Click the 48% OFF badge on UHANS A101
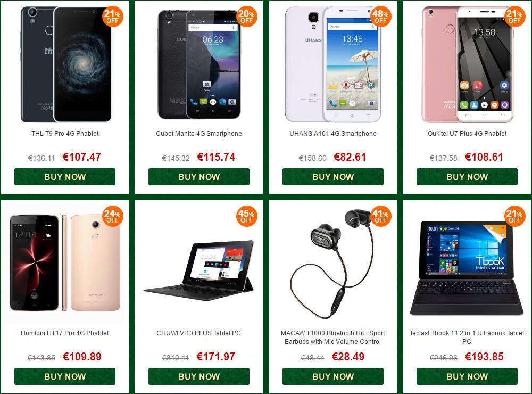532x394 pixels. [x=381, y=17]
